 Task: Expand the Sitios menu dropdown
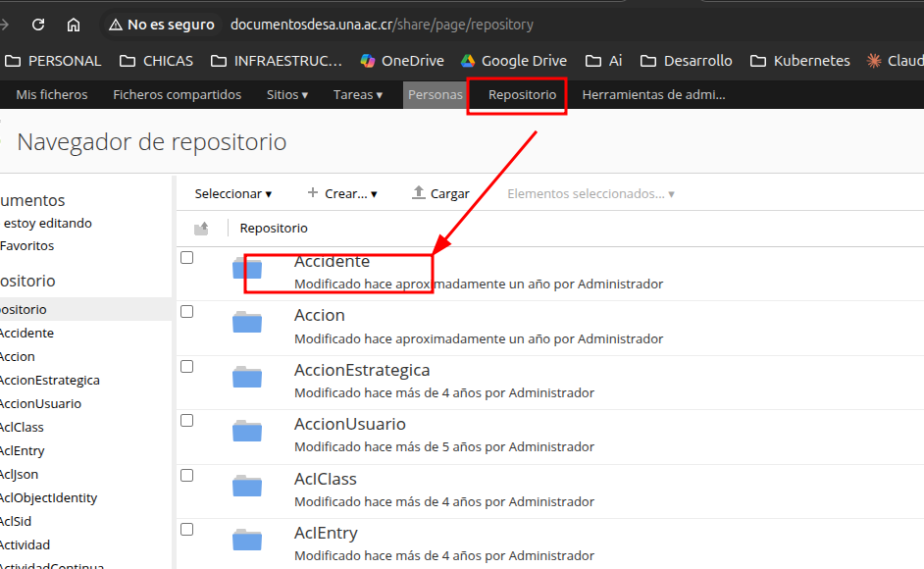coord(287,95)
